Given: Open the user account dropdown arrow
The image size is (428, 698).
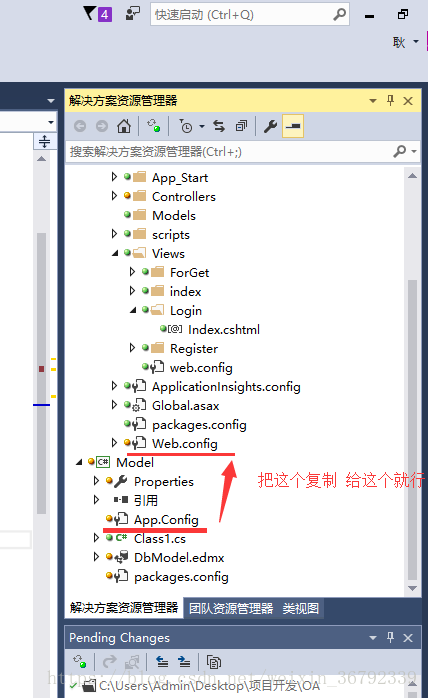Looking at the screenshot, I should point(416,41).
